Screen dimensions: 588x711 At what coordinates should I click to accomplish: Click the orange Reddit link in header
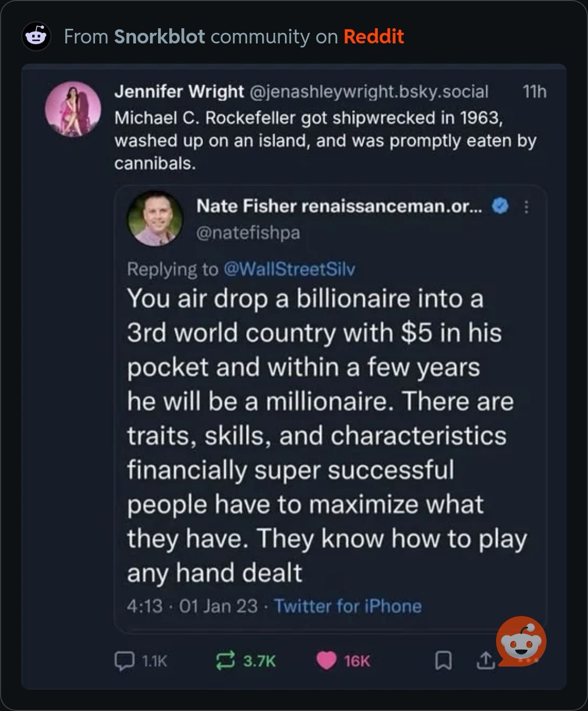point(373,37)
